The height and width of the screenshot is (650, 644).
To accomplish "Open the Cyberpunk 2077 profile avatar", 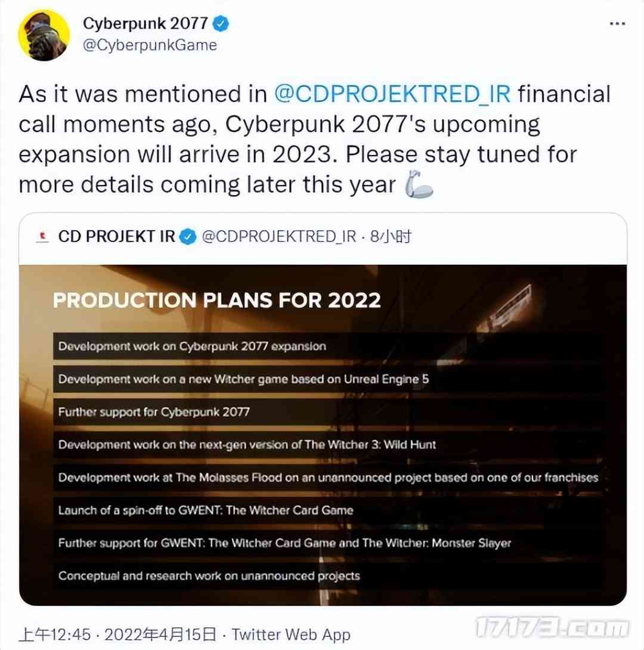I will point(44,35).
